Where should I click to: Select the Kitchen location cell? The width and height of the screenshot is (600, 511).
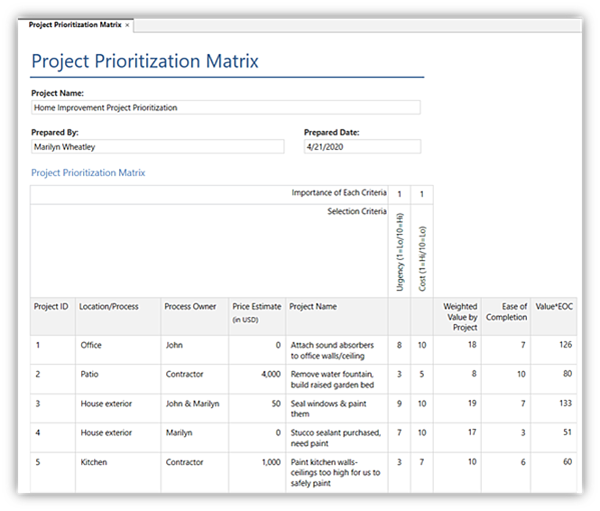pos(118,473)
